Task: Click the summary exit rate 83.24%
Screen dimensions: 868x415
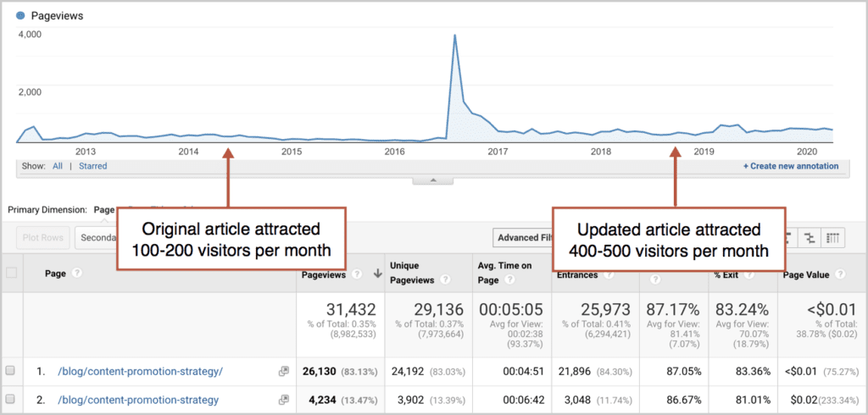Action: click(743, 309)
